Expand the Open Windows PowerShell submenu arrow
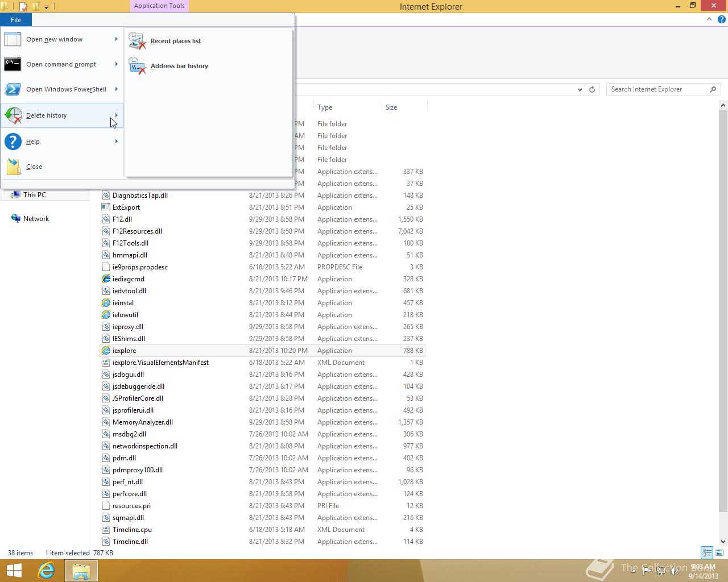Viewport: 728px width, 582px height. point(117,89)
